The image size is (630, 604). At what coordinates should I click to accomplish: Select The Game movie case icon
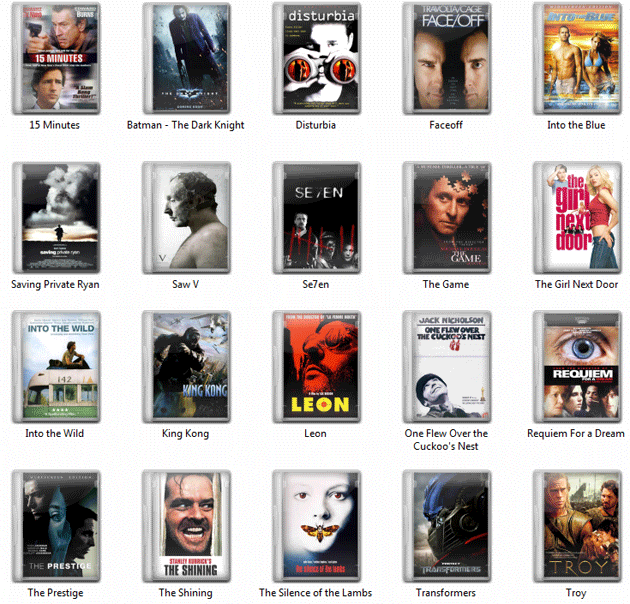(447, 217)
